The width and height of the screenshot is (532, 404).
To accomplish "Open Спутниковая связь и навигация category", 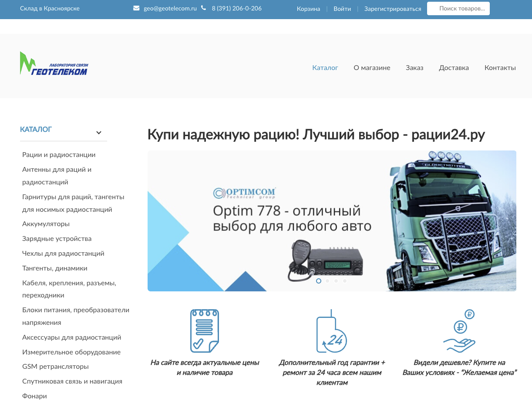I will point(72,381).
